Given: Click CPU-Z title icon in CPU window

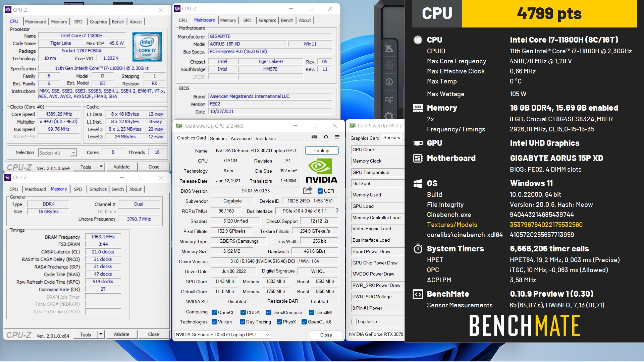Looking at the screenshot, I should [8, 10].
